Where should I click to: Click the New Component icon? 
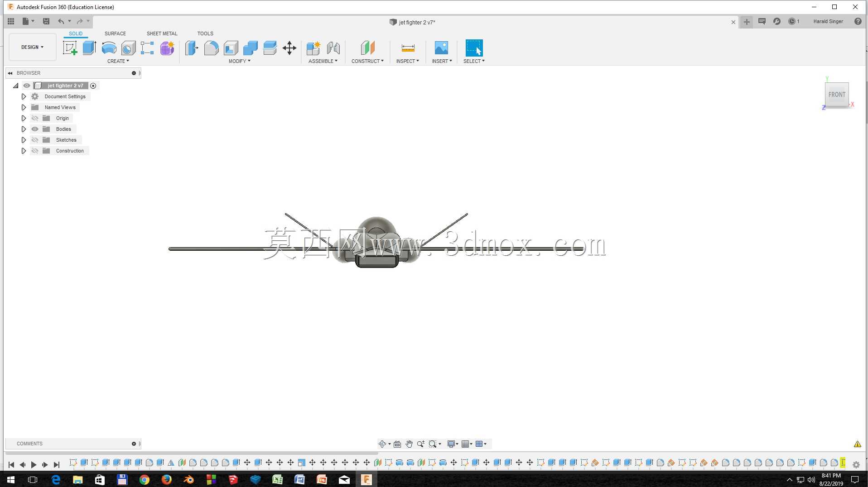click(x=313, y=48)
